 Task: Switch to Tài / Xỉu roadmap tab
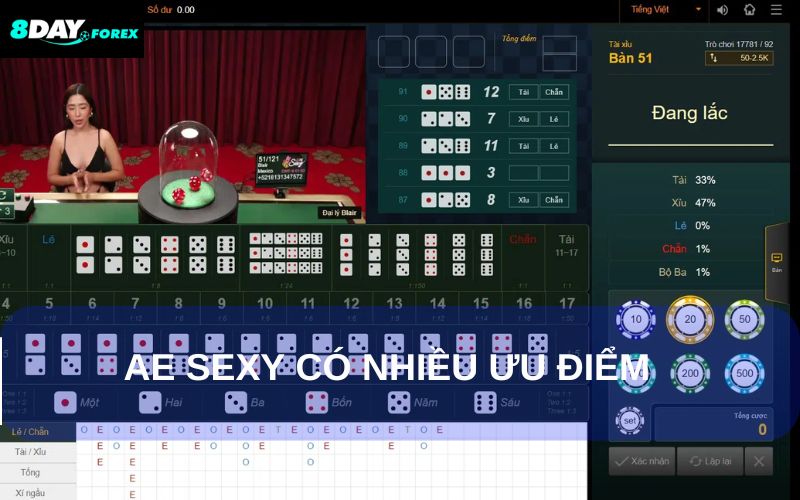(x=37, y=452)
